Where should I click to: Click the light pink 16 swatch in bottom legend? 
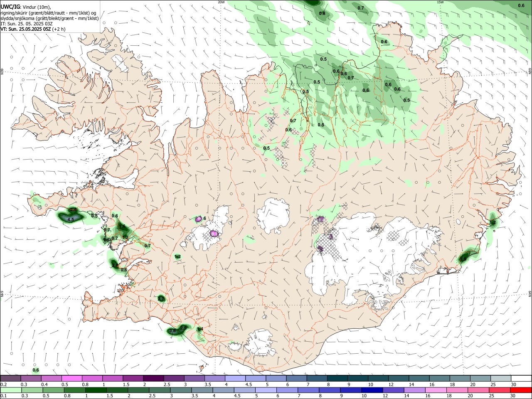[x=436, y=390]
